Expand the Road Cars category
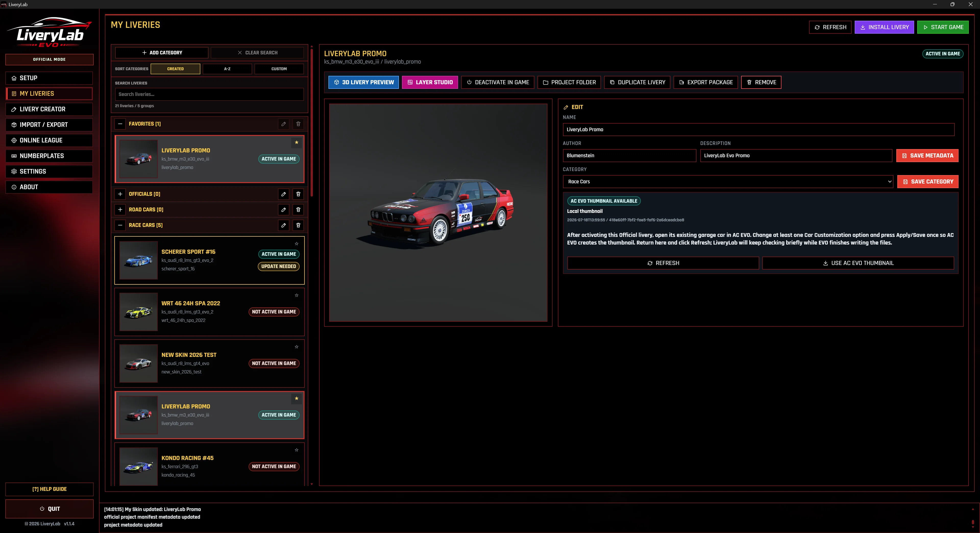 (x=120, y=210)
